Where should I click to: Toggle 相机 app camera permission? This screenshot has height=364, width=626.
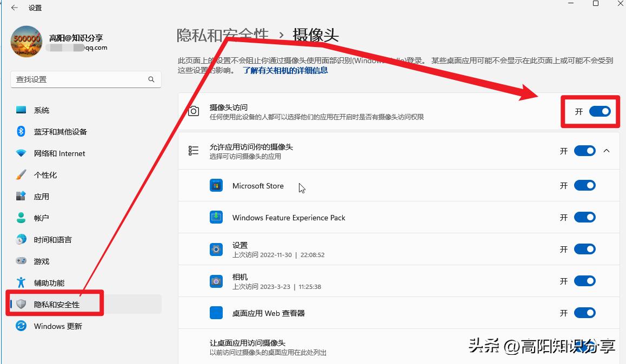coord(584,281)
